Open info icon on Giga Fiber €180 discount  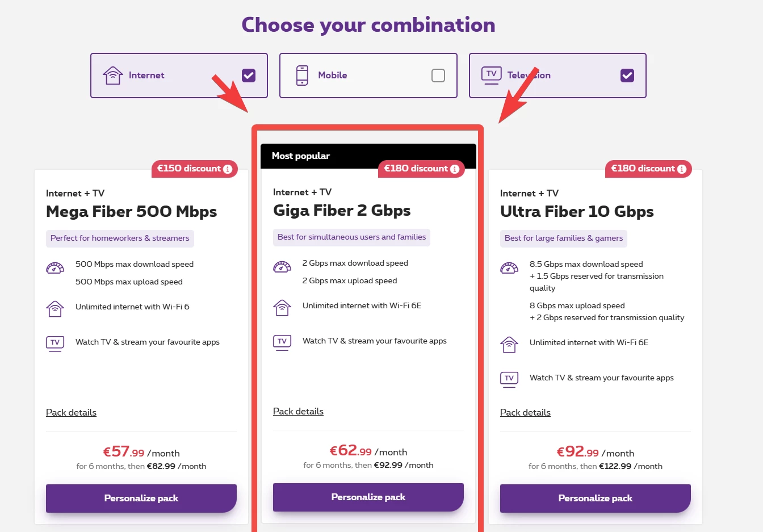[455, 169]
